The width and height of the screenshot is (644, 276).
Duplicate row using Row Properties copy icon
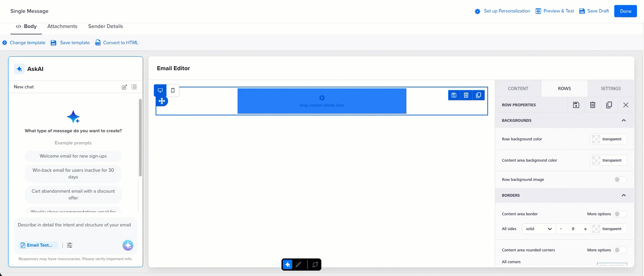tap(609, 105)
